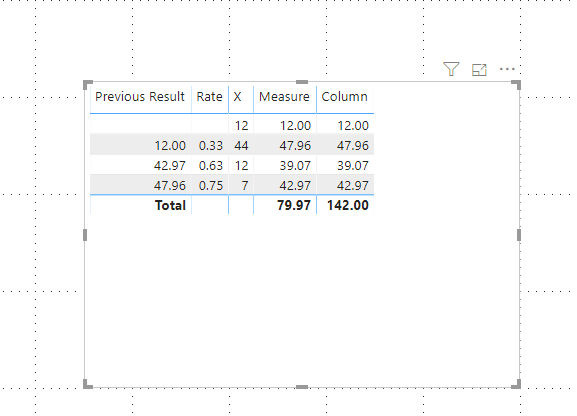Select the Total row label
Image resolution: width=577 pixels, height=416 pixels.
170,205
